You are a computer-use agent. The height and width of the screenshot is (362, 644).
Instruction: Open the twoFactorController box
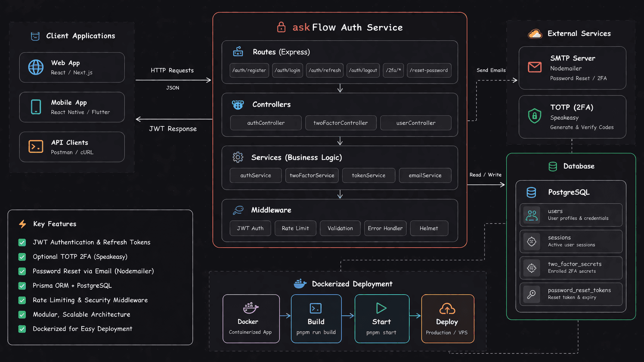click(x=341, y=123)
